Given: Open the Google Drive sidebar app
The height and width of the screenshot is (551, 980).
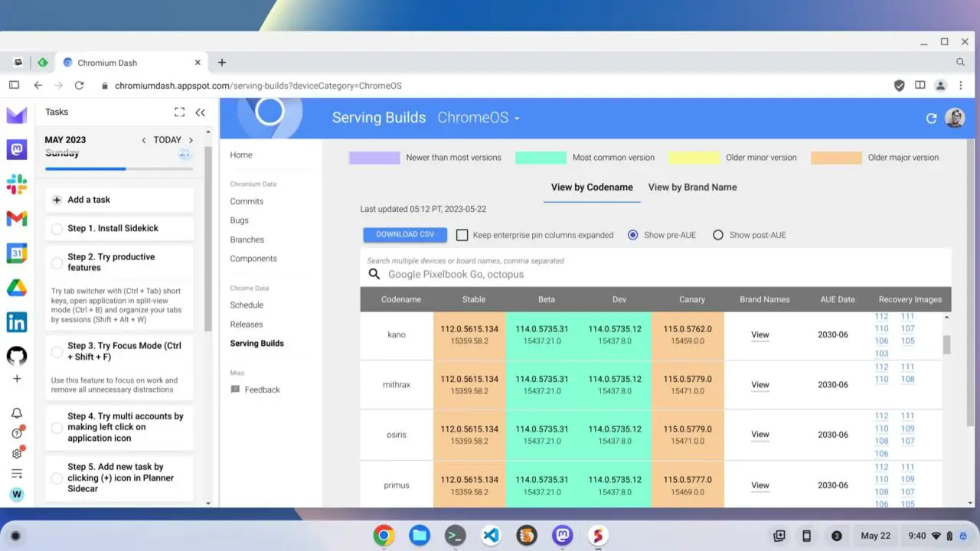Looking at the screenshot, I should pyautogui.click(x=17, y=288).
